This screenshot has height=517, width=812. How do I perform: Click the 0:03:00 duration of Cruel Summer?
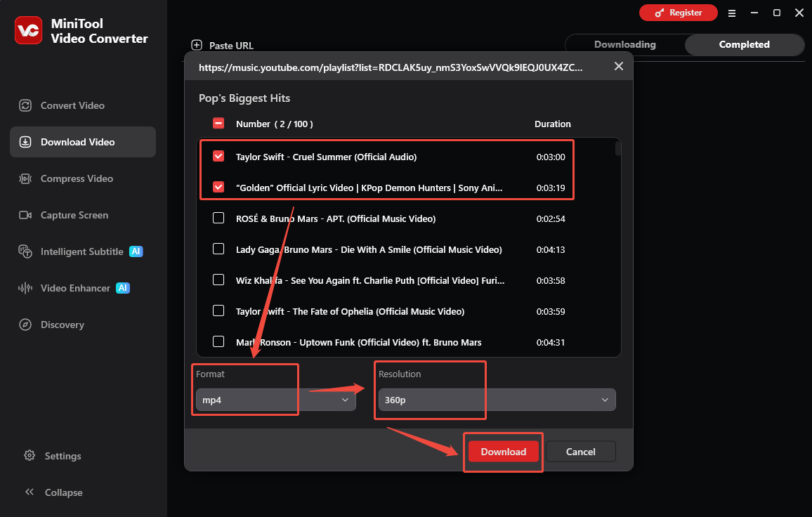coord(551,157)
